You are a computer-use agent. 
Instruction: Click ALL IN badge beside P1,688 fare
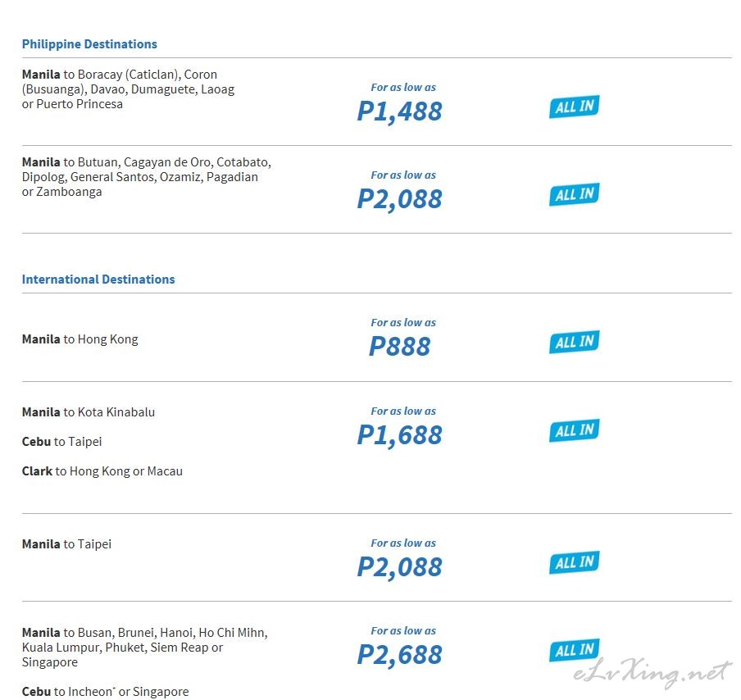tap(574, 430)
